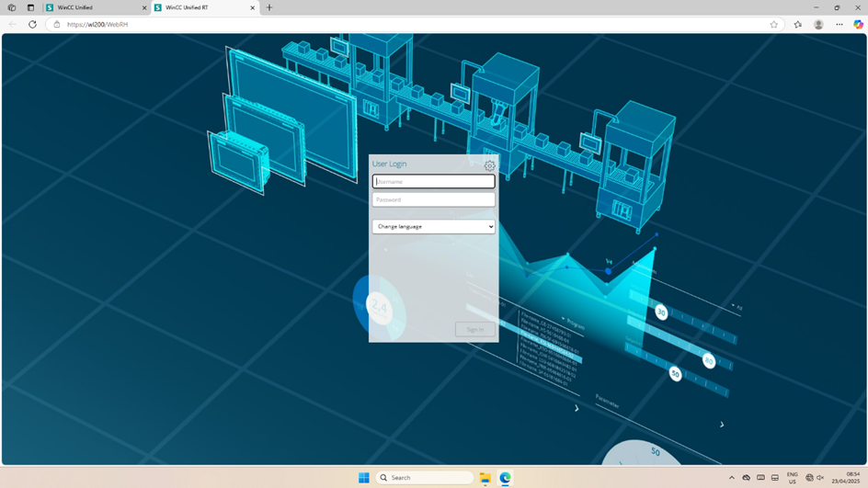
Task: Open the tab actions menu icon
Action: pos(30,7)
